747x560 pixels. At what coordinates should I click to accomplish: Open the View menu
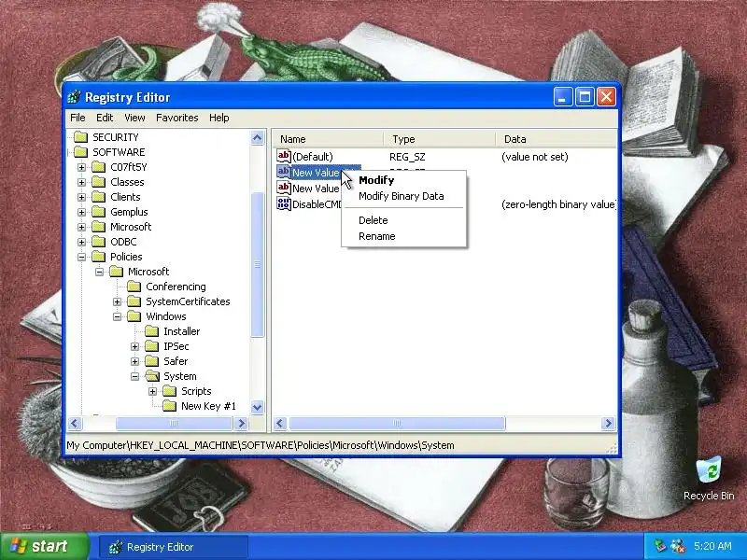(134, 118)
